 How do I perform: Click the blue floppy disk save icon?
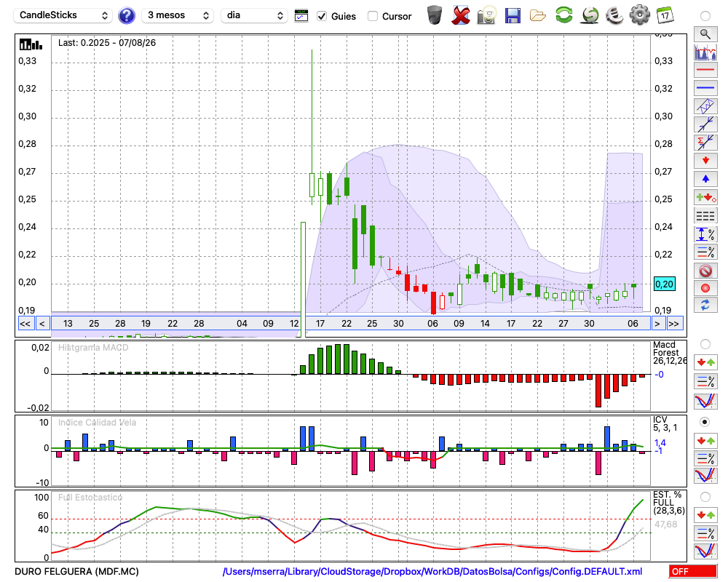(513, 16)
